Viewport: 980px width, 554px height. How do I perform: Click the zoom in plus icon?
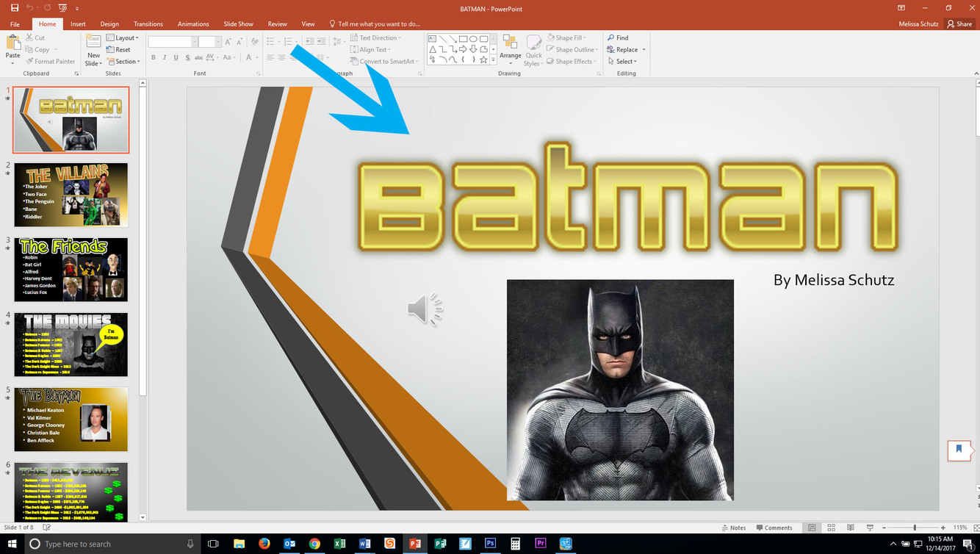click(x=943, y=528)
